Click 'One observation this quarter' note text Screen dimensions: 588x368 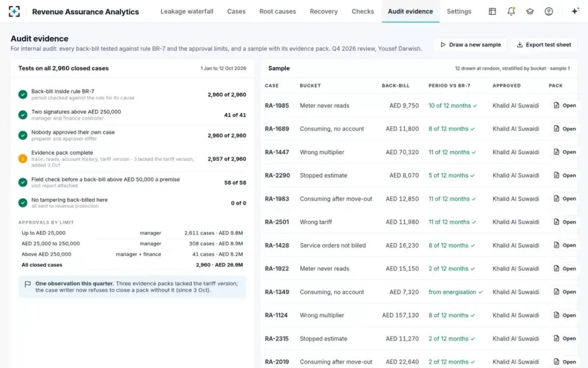[x=74, y=284]
